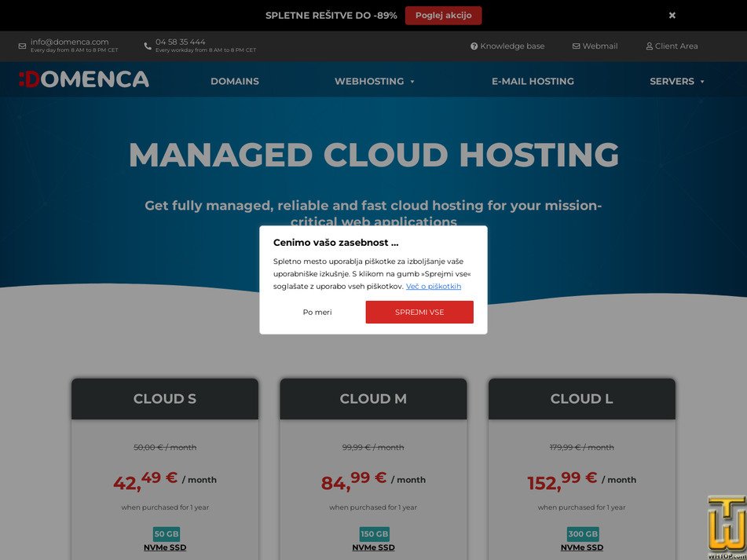Click the phone icon beside 04 58 35 444

coord(147,45)
